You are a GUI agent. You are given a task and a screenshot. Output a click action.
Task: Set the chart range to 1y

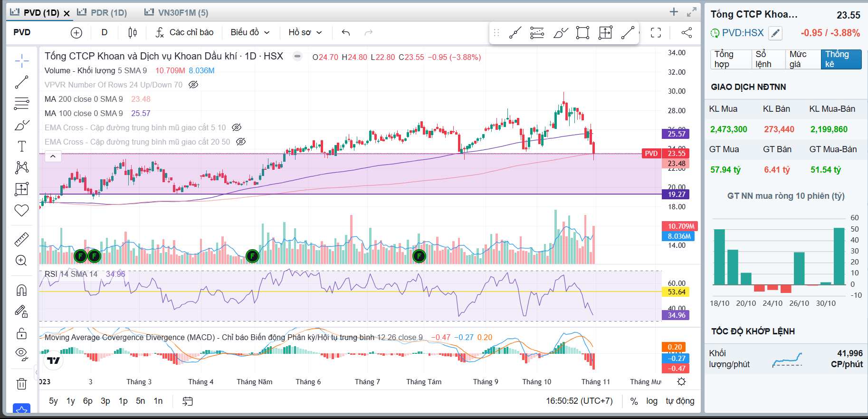pyautogui.click(x=70, y=401)
